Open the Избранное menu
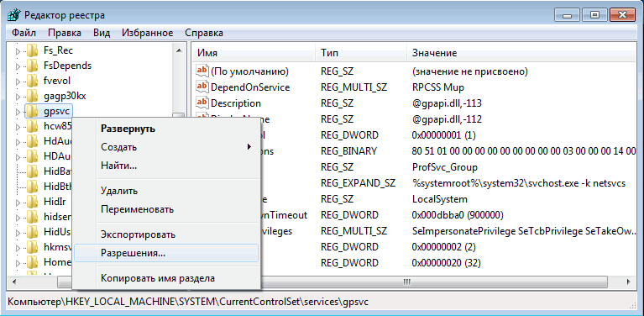The width and height of the screenshot is (644, 316). [148, 33]
